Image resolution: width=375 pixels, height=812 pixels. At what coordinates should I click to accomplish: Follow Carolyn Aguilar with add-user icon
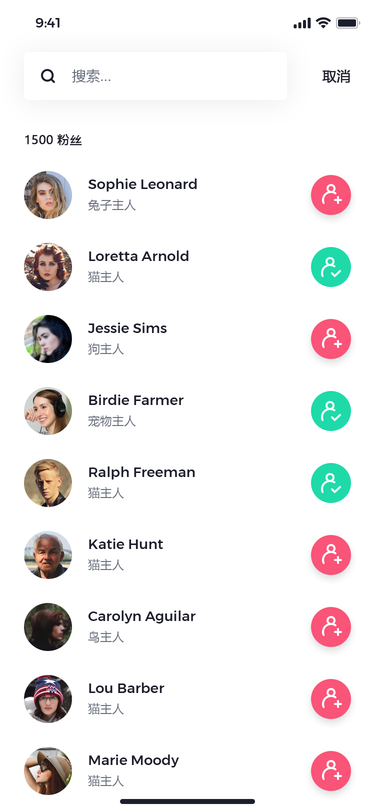coord(331,627)
